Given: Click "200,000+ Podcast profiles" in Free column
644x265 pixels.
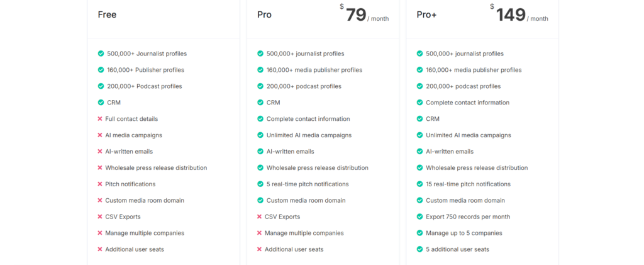Looking at the screenshot, I should pos(145,86).
